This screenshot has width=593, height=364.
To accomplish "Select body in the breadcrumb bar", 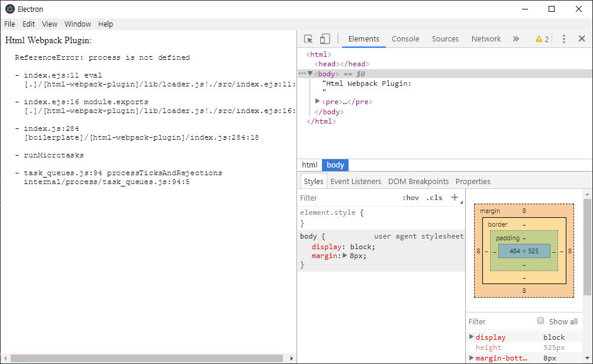I will click(x=336, y=165).
